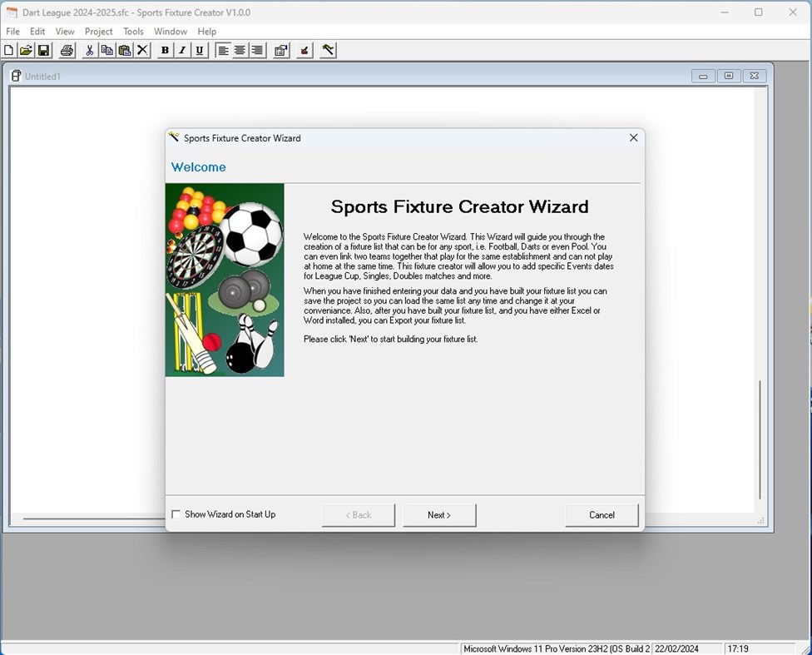Click the New document icon
The height and width of the screenshot is (655, 812).
[x=8, y=50]
